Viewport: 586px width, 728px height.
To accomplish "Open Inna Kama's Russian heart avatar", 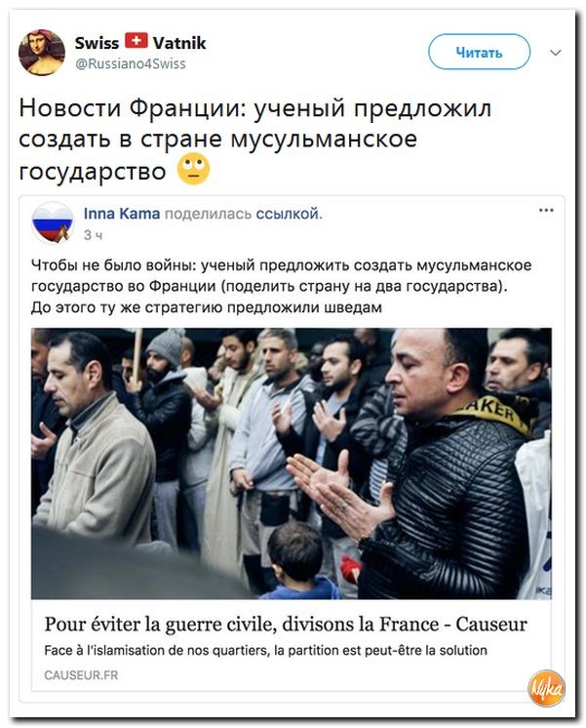I will [53, 222].
